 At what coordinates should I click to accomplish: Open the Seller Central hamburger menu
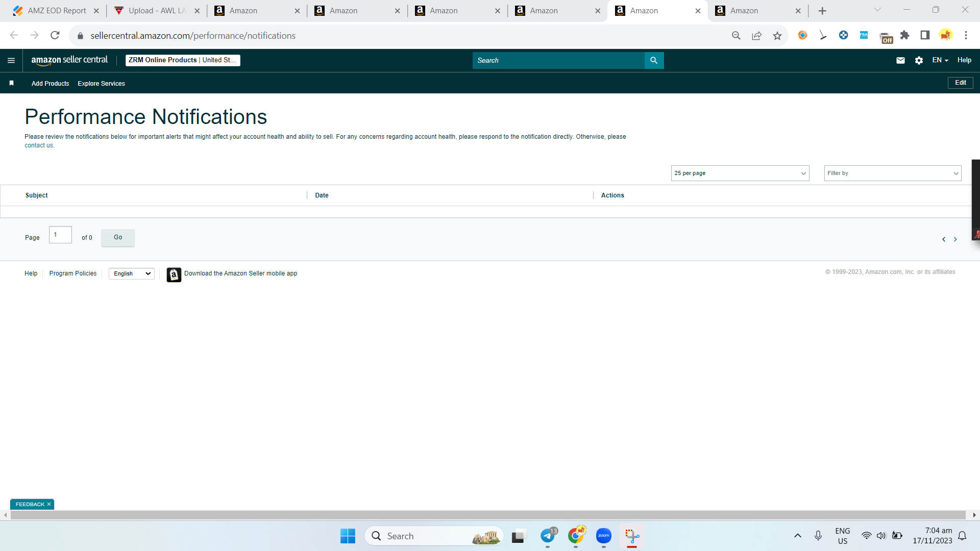click(11, 60)
